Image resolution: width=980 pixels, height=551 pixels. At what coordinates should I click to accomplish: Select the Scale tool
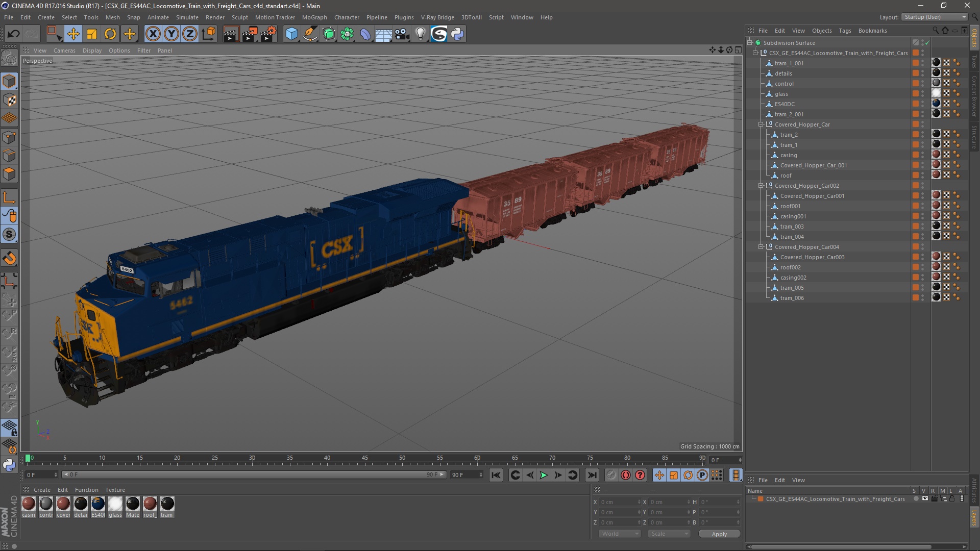click(x=92, y=34)
